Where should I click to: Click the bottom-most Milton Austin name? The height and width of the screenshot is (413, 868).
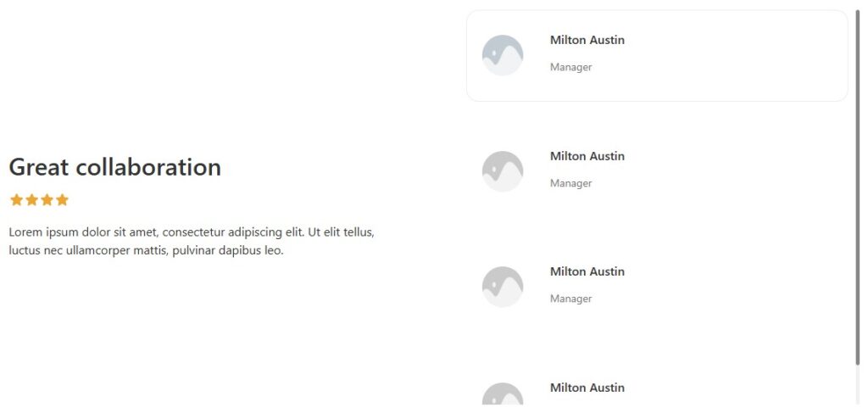[x=587, y=388]
